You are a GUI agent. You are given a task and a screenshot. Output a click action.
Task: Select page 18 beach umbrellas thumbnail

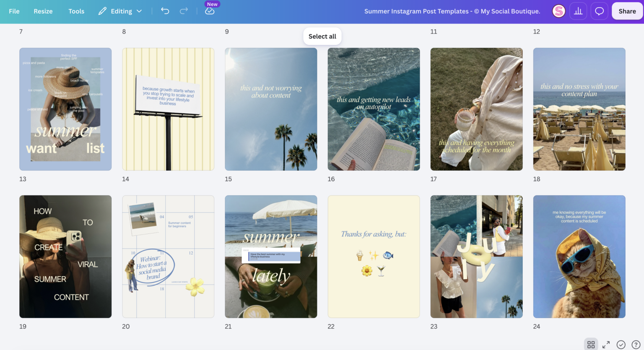click(579, 109)
